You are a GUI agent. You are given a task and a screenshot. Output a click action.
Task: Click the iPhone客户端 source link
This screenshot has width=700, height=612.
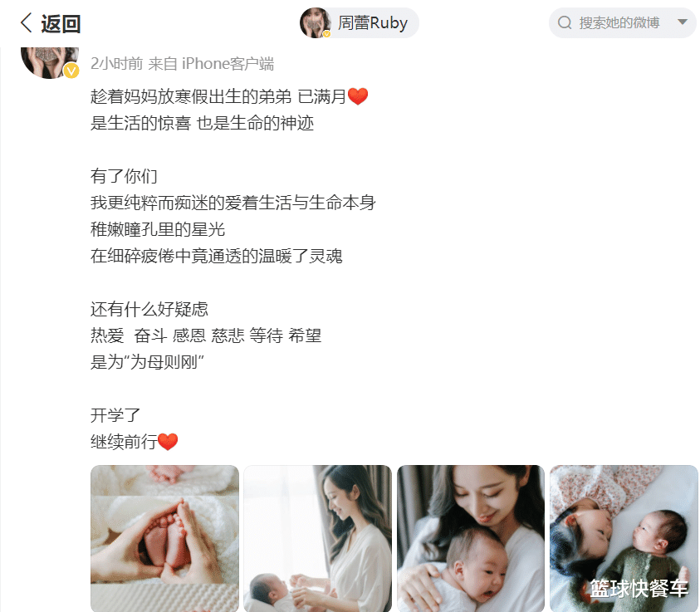[228, 64]
